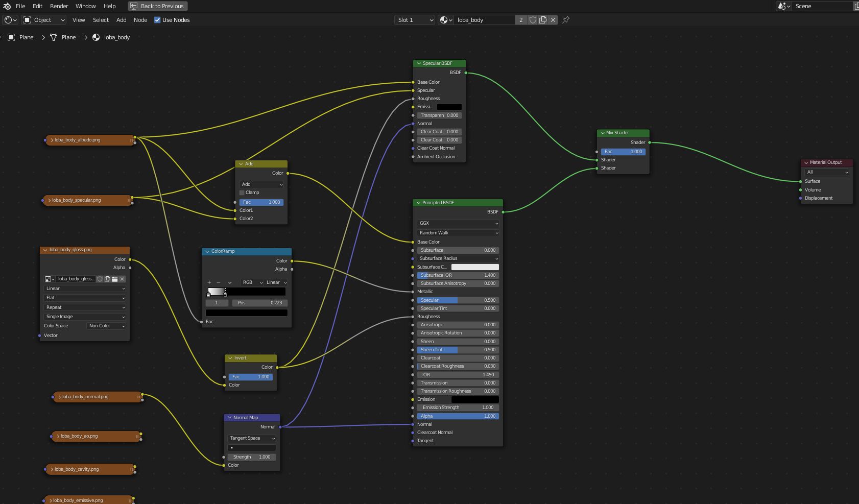Click the fake user shield icon

(533, 20)
